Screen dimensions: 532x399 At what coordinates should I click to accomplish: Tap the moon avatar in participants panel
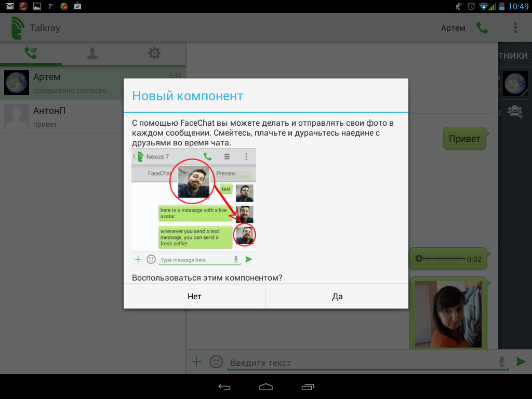515,84
